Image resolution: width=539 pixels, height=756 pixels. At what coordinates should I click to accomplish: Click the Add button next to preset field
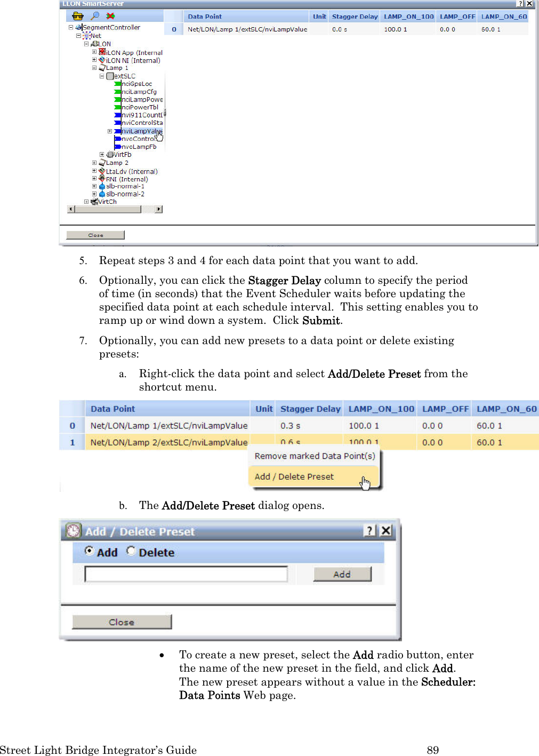[342, 574]
